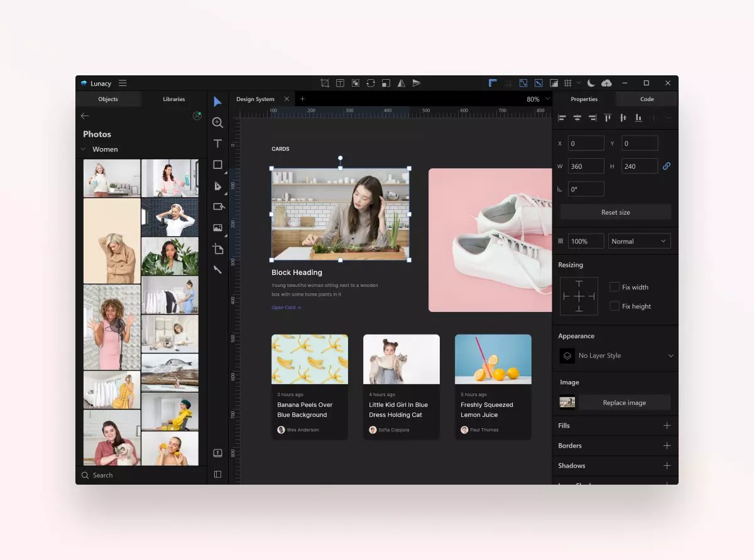Click the Replace image button
The height and width of the screenshot is (560, 754).
click(624, 403)
